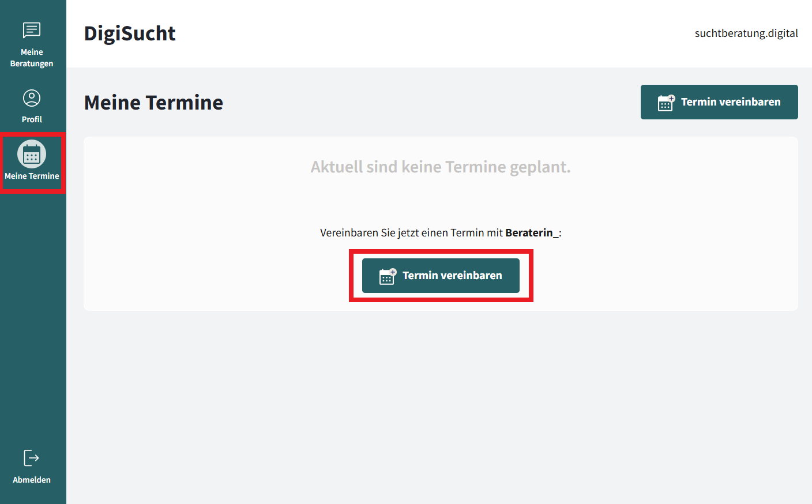Select the Meine Termine calendar icon in sidebar
Image resolution: width=812 pixels, height=504 pixels.
(x=32, y=155)
